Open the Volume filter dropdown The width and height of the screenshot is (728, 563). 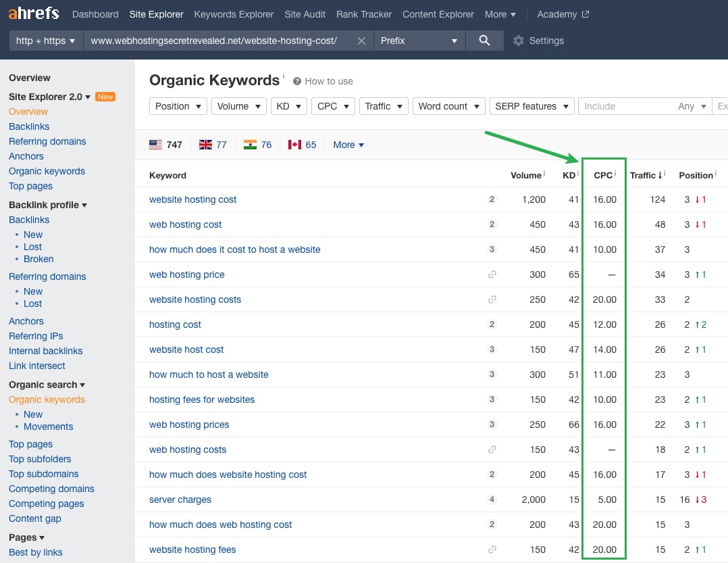238,106
